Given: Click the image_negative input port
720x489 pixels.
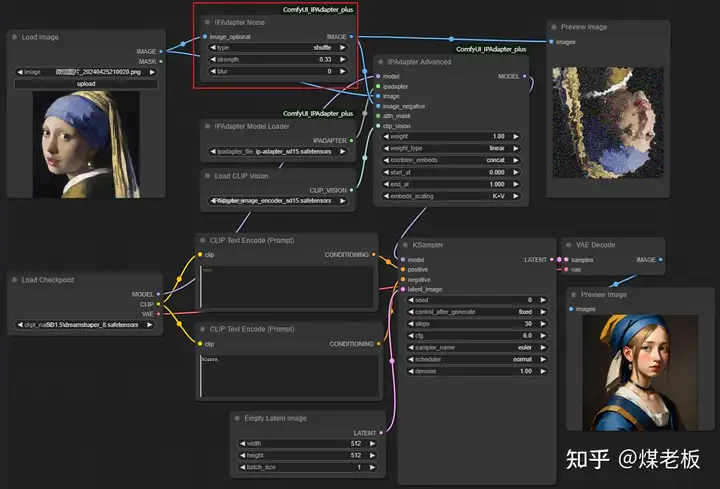Looking at the screenshot, I should coord(378,106).
